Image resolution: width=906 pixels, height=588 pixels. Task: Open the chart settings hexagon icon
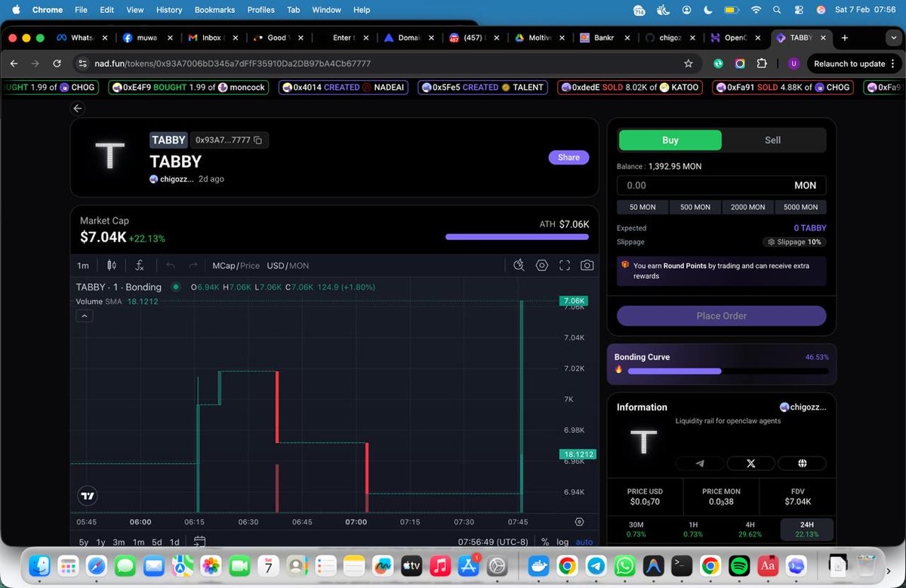point(542,266)
